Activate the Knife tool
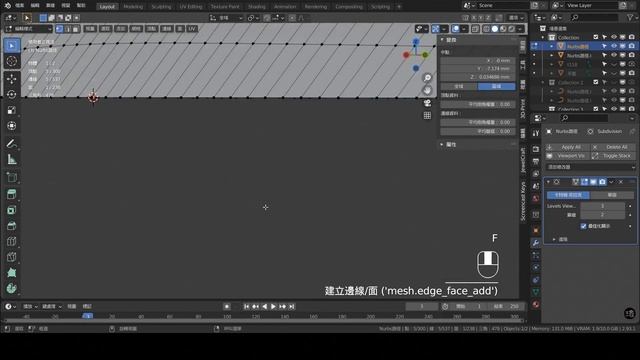This screenshot has width=640, height=360. (11, 257)
